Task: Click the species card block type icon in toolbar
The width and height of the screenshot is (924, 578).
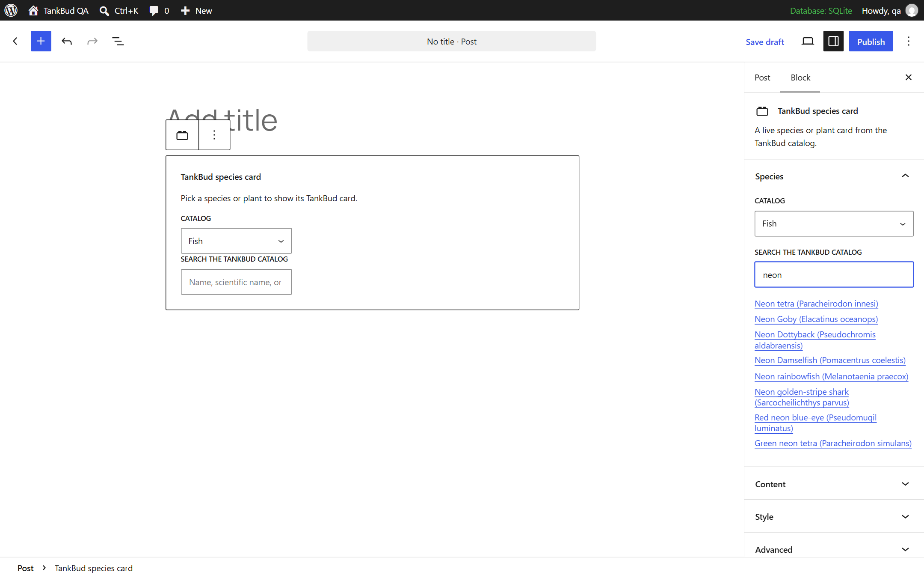Action: (x=182, y=135)
